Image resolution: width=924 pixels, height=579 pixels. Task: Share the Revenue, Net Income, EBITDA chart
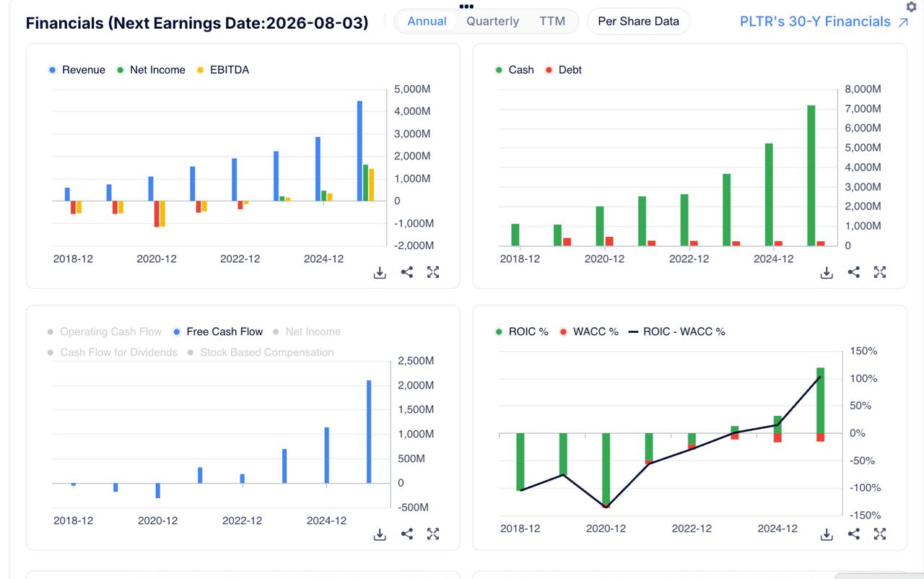point(407,272)
